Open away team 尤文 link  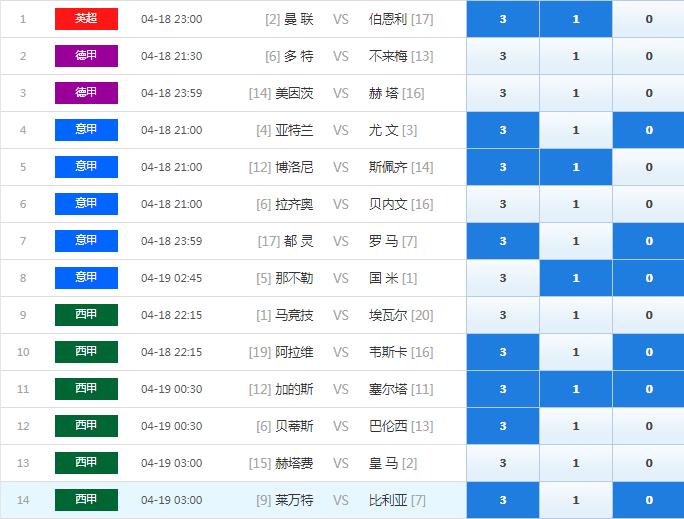pos(383,130)
